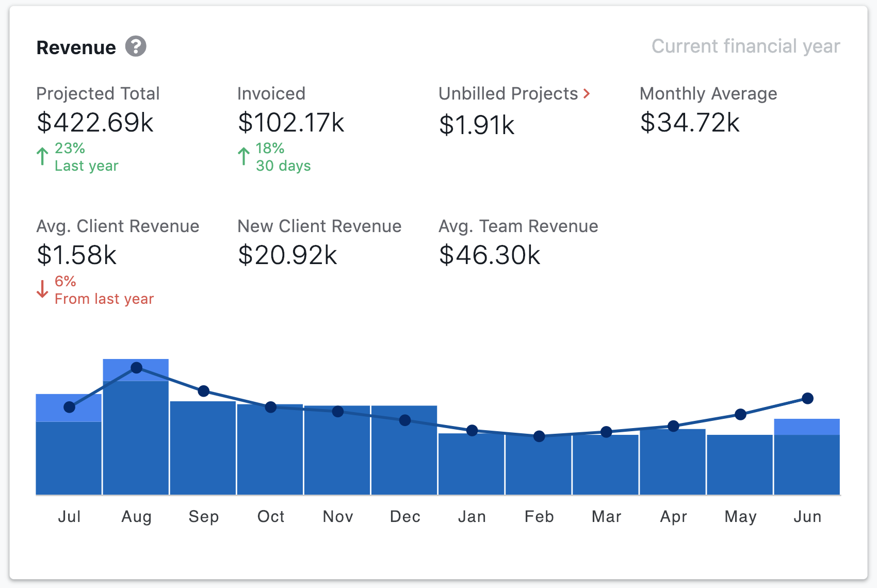Select the Jun data point on the line

[807, 398]
